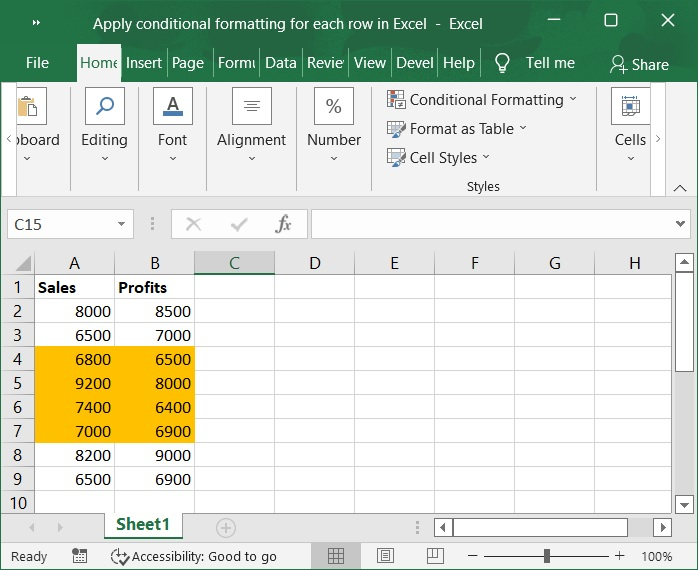The image size is (700, 570).
Task: Open the Cells group icon
Action: [630, 107]
